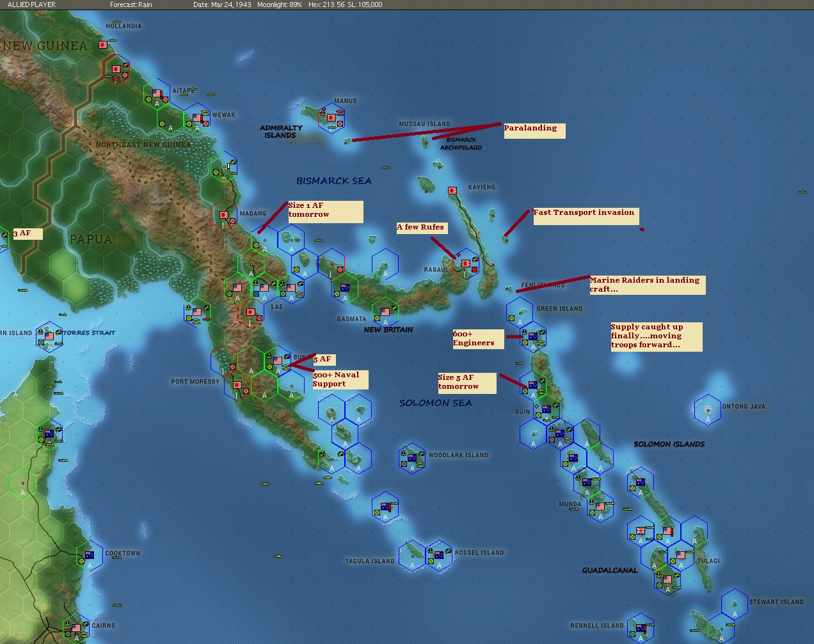The width and height of the screenshot is (814, 644).
Task: Click the 5 AF note near Buna
Action: coord(324,359)
